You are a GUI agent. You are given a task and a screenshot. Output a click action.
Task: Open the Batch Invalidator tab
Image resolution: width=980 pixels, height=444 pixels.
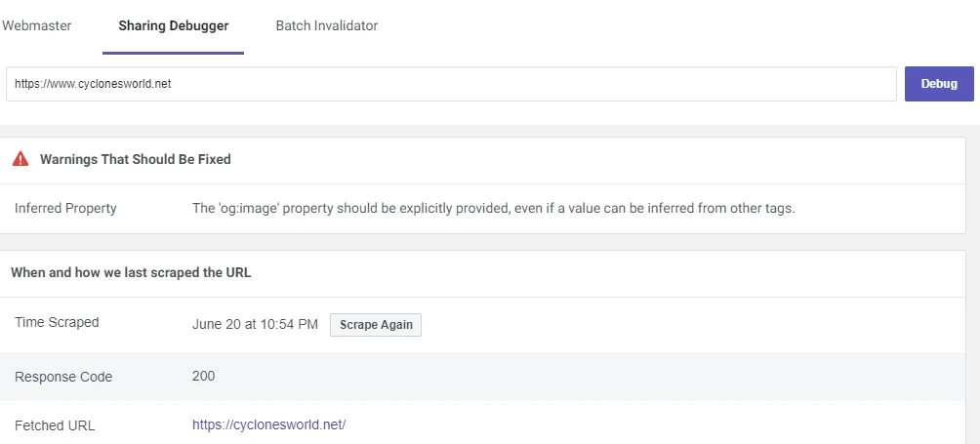(327, 25)
